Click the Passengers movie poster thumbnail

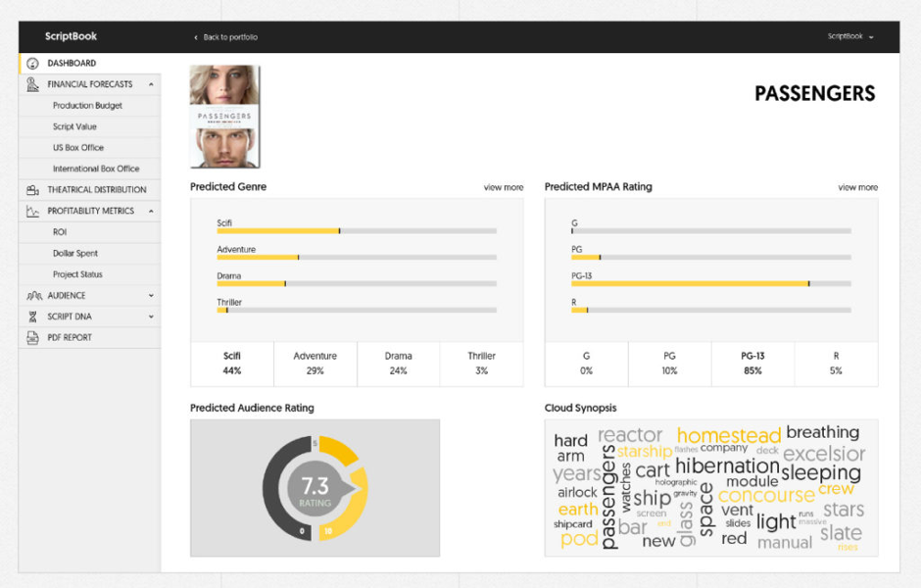coord(224,117)
